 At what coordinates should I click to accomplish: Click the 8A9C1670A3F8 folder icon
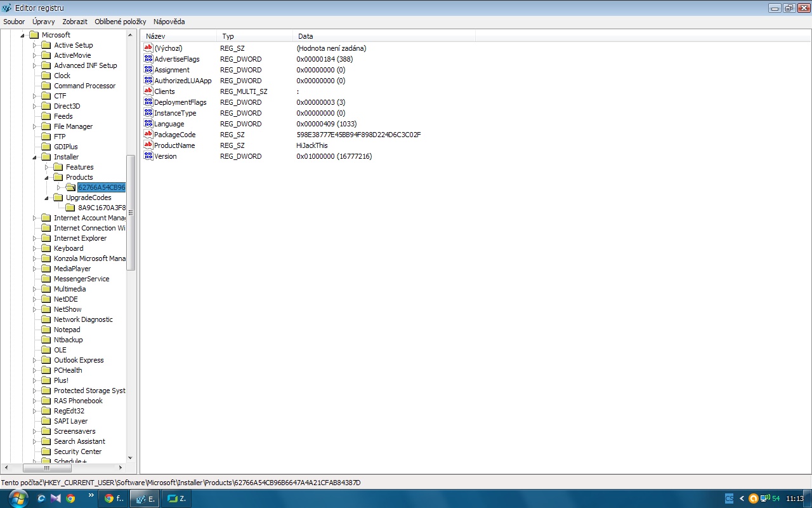tap(70, 208)
